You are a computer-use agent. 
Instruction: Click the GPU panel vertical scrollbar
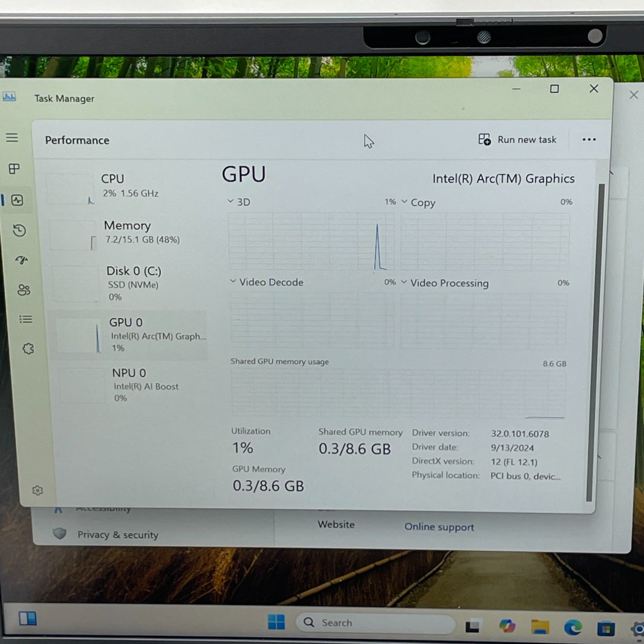595,343
